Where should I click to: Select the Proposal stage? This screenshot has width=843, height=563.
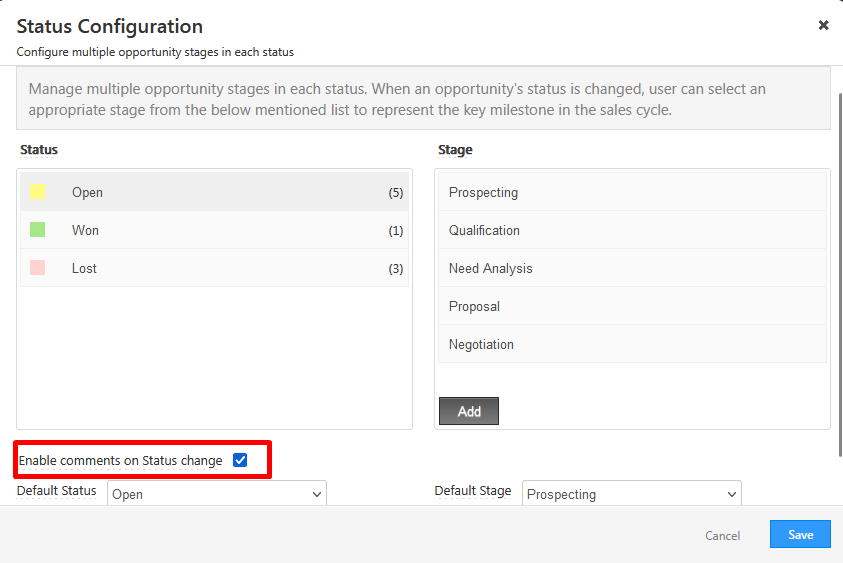[x=632, y=306]
